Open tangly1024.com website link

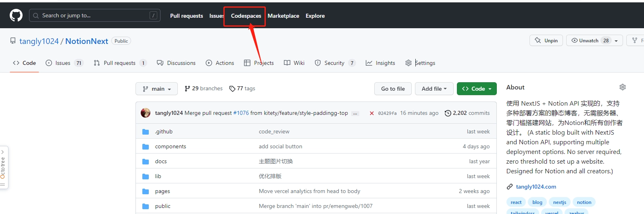[536, 187]
